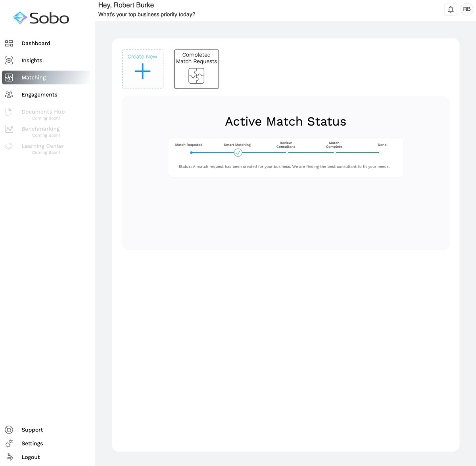Select the Dashboard grid icon
The width and height of the screenshot is (476, 466).
tap(9, 43)
